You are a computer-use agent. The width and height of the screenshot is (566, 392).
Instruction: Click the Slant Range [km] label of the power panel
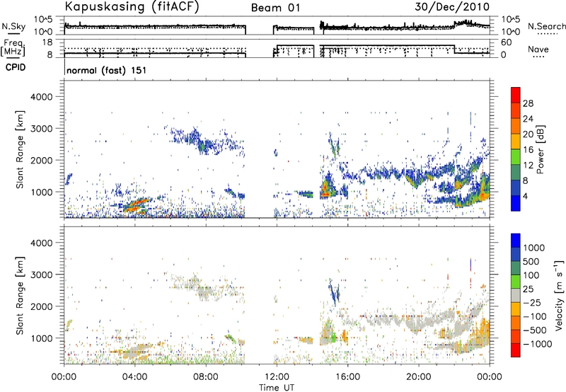(x=21, y=149)
